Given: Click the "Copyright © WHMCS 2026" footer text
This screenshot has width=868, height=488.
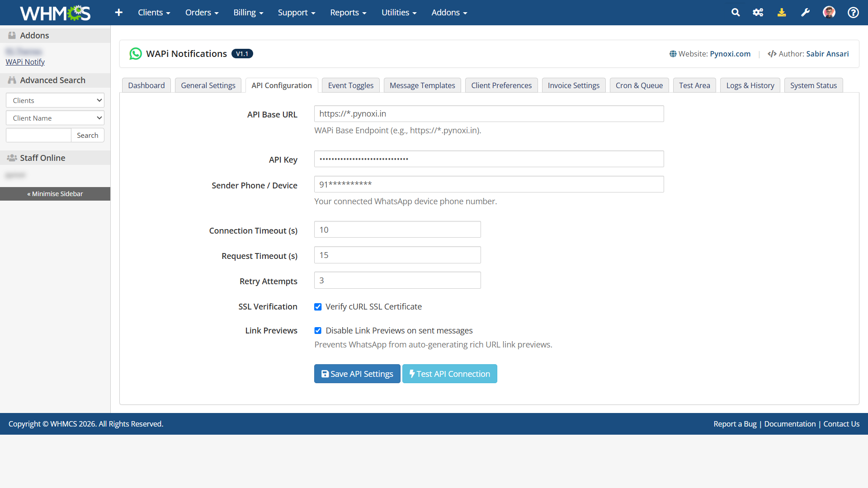Looking at the screenshot, I should point(52,424).
